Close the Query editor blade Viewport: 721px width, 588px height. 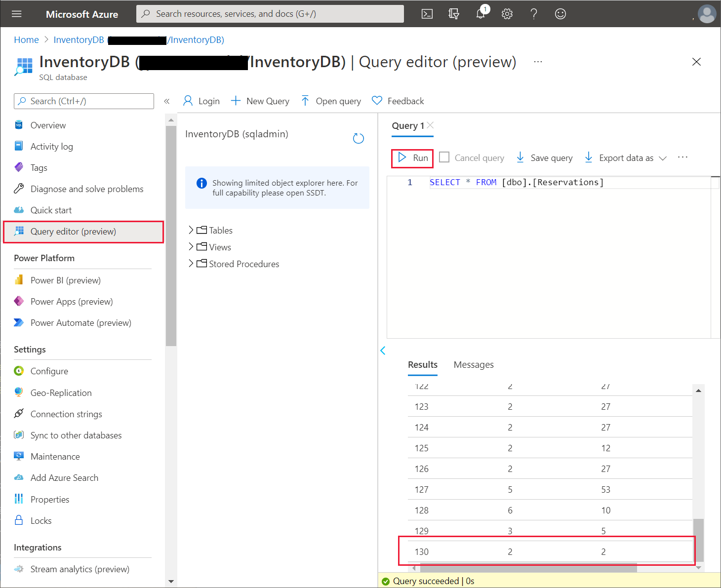pos(696,62)
